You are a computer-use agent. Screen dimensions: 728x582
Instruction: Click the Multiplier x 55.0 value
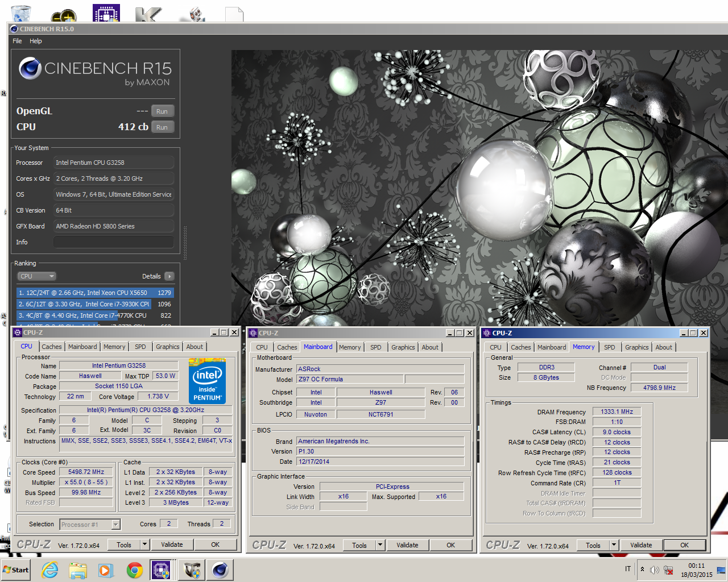tap(86, 482)
